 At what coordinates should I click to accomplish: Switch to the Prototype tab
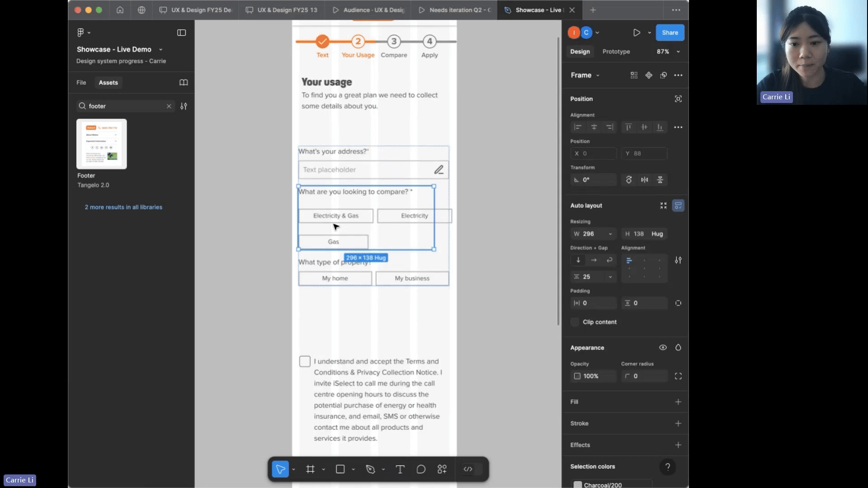(x=616, y=52)
